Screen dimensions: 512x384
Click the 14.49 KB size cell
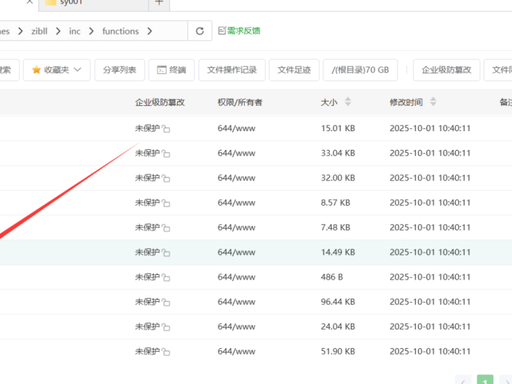tap(338, 252)
